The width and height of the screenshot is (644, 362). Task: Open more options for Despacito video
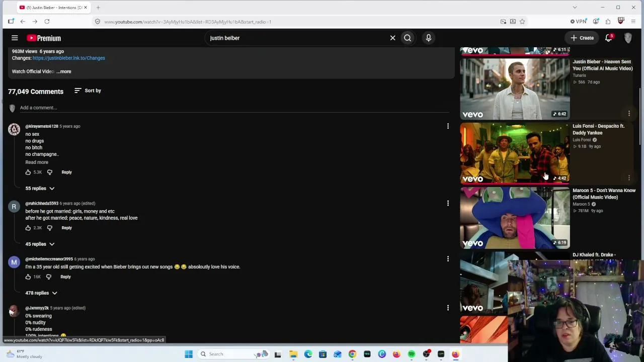tap(629, 178)
